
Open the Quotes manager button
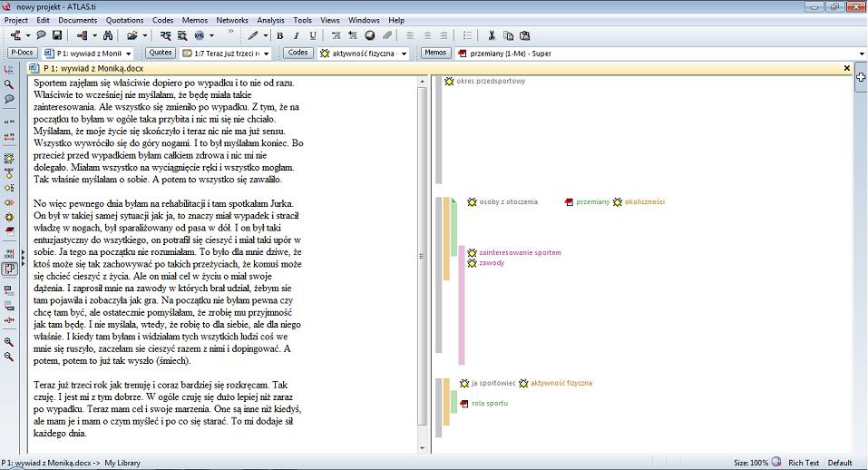[x=161, y=54]
